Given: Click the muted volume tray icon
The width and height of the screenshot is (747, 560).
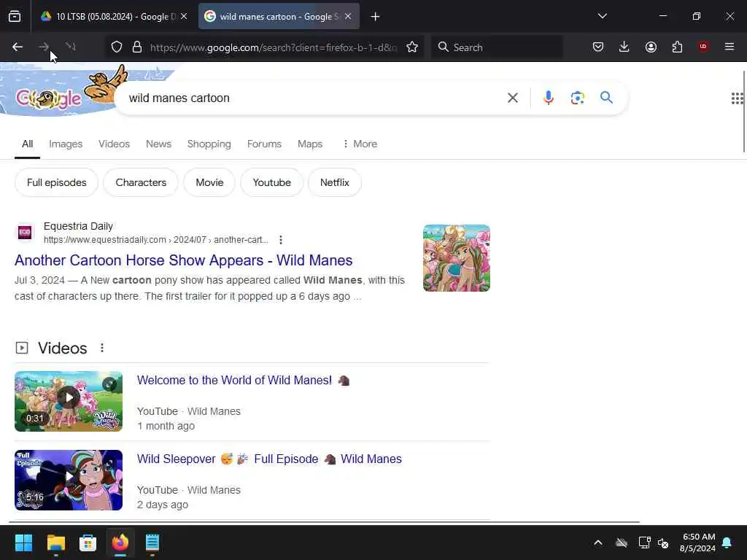Looking at the screenshot, I should coord(662,542).
